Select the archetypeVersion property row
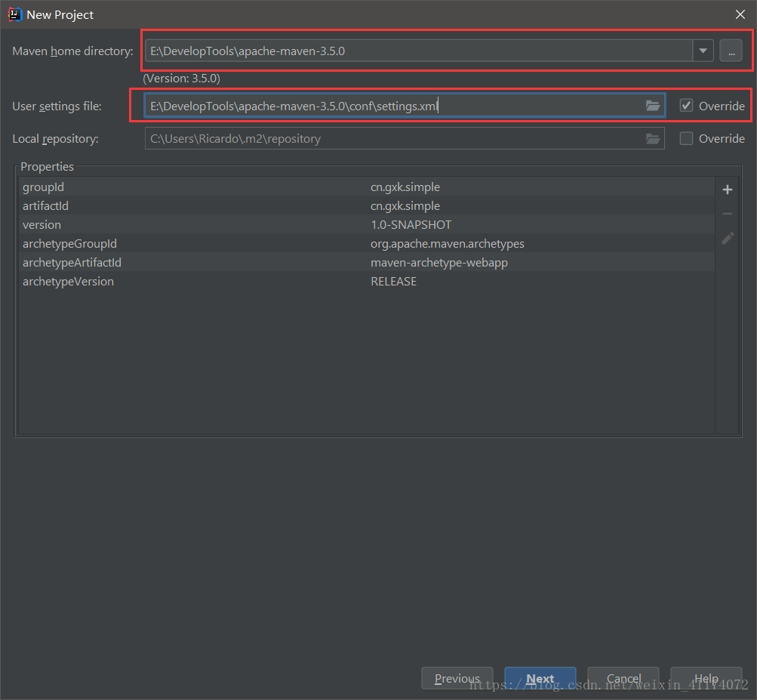This screenshot has height=700, width=757. (367, 281)
